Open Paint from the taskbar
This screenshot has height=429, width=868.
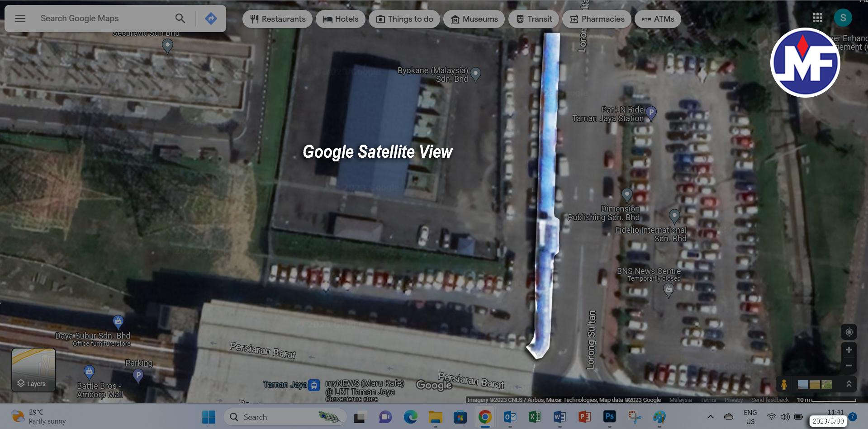(x=659, y=417)
